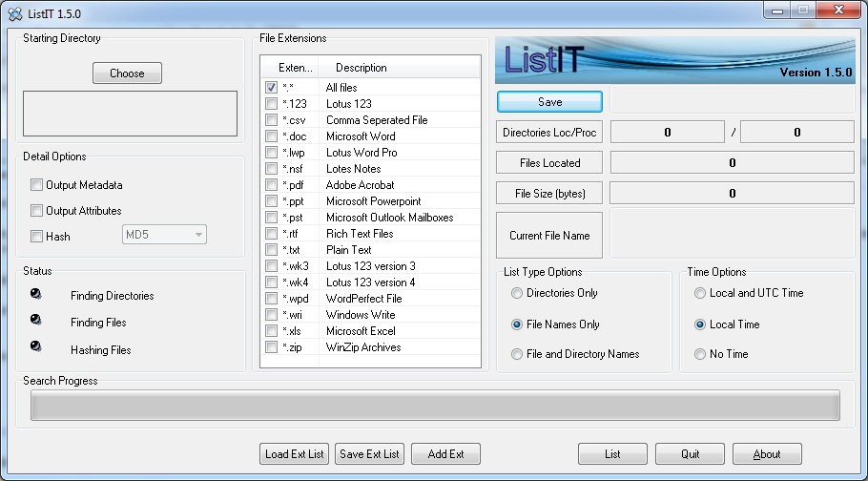Check the *.xls Microsoft Excel box
This screenshot has height=481, width=868.
point(271,331)
